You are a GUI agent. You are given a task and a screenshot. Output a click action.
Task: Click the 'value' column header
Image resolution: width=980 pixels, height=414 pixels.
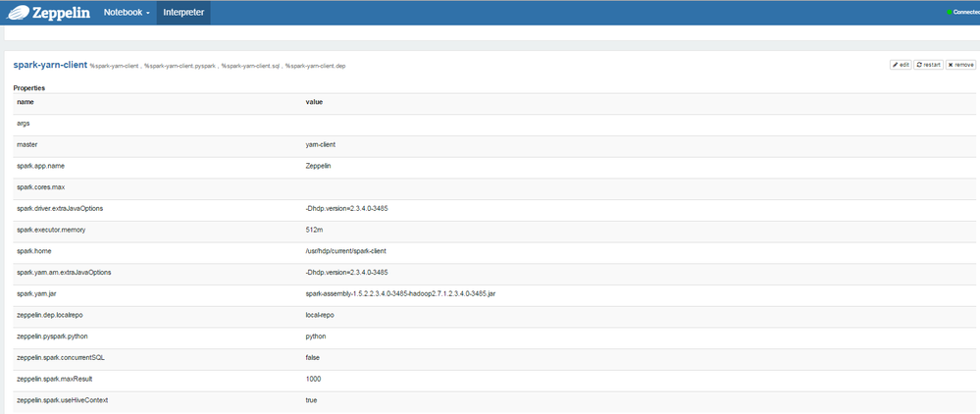314,101
